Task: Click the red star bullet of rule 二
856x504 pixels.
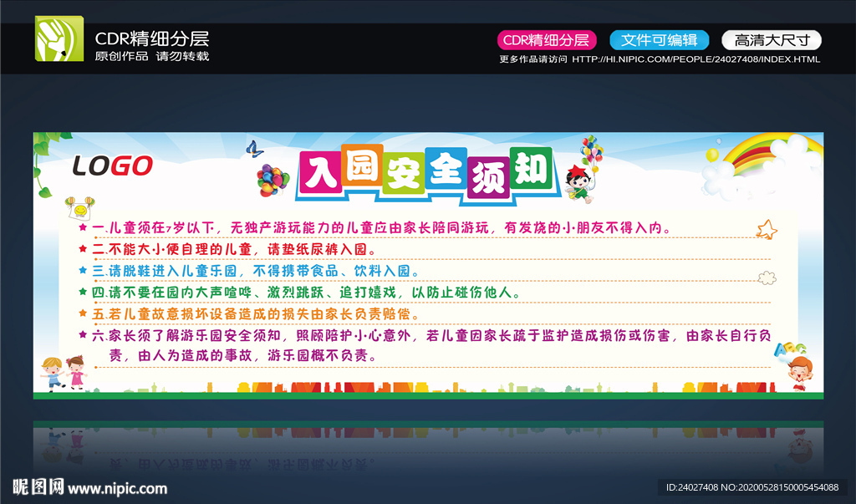Action: (83, 249)
